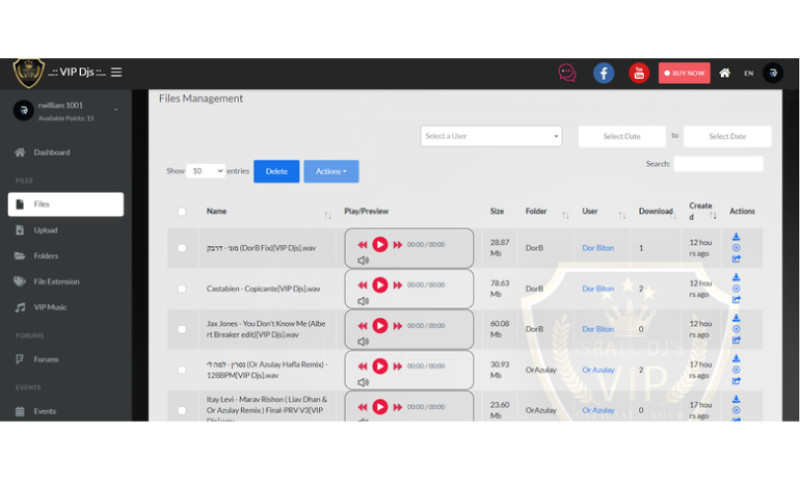800x480 pixels.
Task: Tick the select-all checkbox in table header
Action: (181, 212)
